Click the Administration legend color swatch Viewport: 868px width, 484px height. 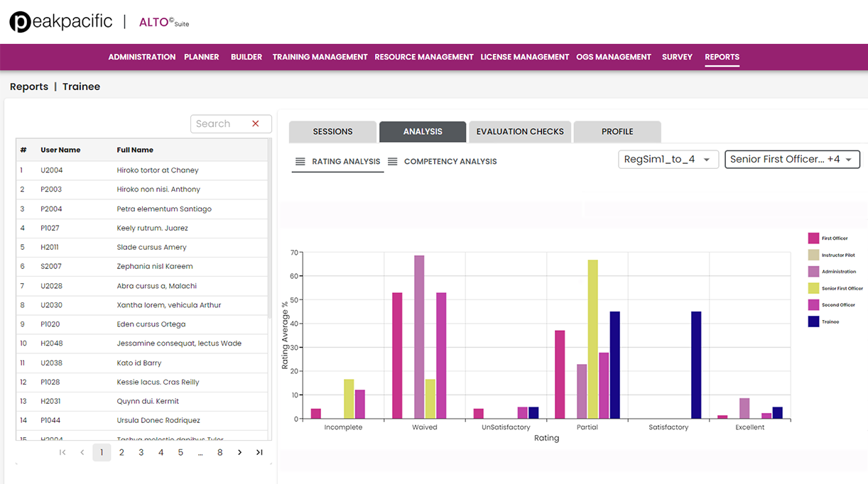[x=813, y=272]
